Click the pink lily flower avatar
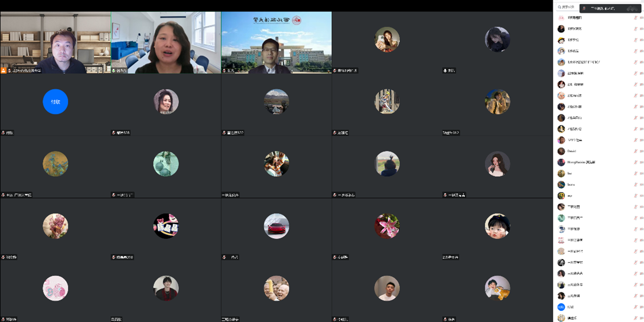644x322 pixels. pyautogui.click(x=387, y=226)
